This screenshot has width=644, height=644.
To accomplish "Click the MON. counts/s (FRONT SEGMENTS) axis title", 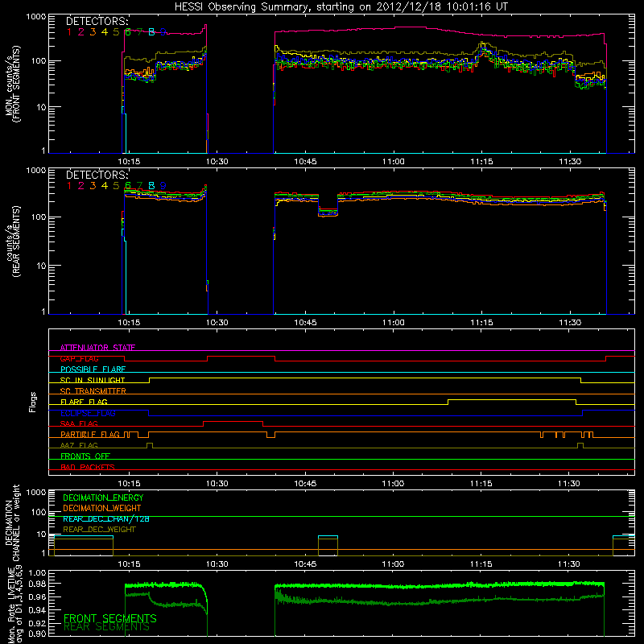I will pyautogui.click(x=13, y=84).
